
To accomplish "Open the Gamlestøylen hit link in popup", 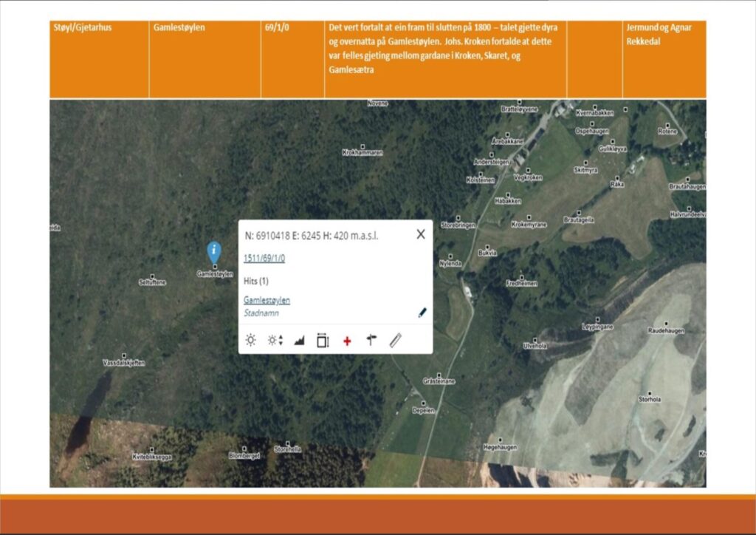I will [267, 300].
